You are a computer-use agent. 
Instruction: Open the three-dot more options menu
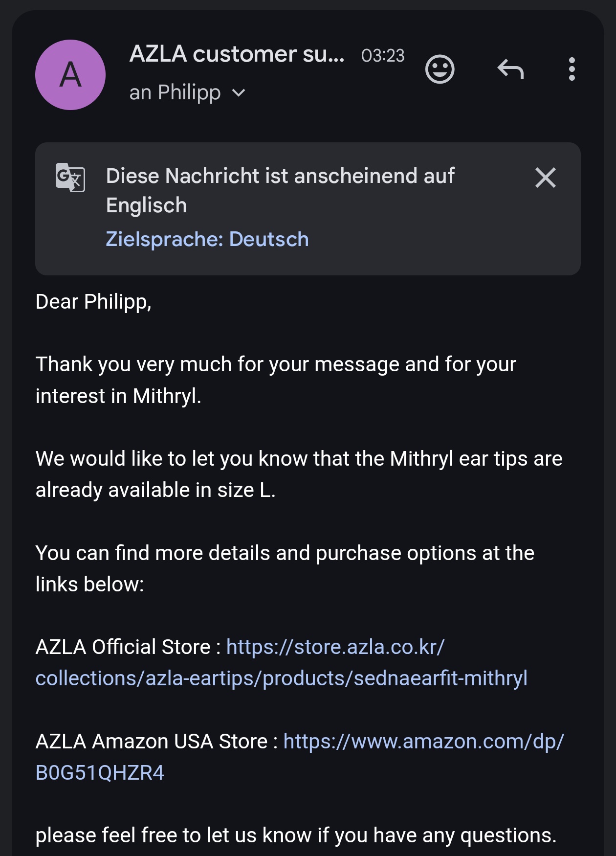pyautogui.click(x=572, y=69)
